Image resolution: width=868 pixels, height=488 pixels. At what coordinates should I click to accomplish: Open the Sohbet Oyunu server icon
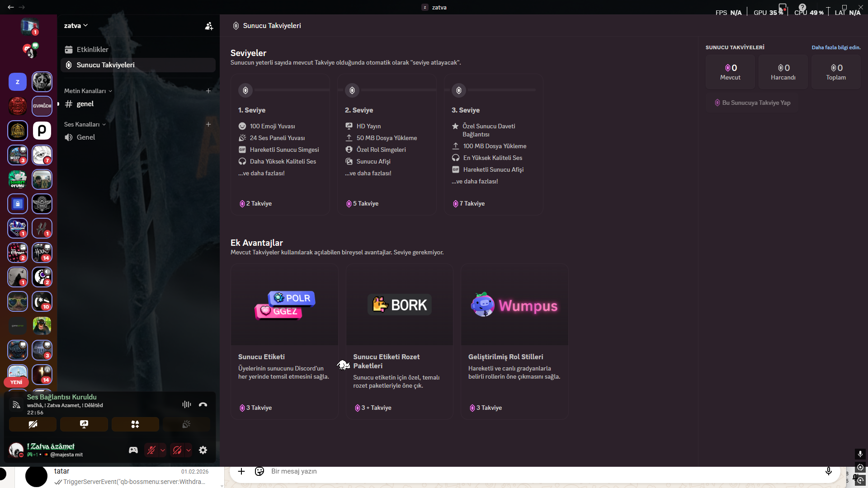click(x=18, y=179)
